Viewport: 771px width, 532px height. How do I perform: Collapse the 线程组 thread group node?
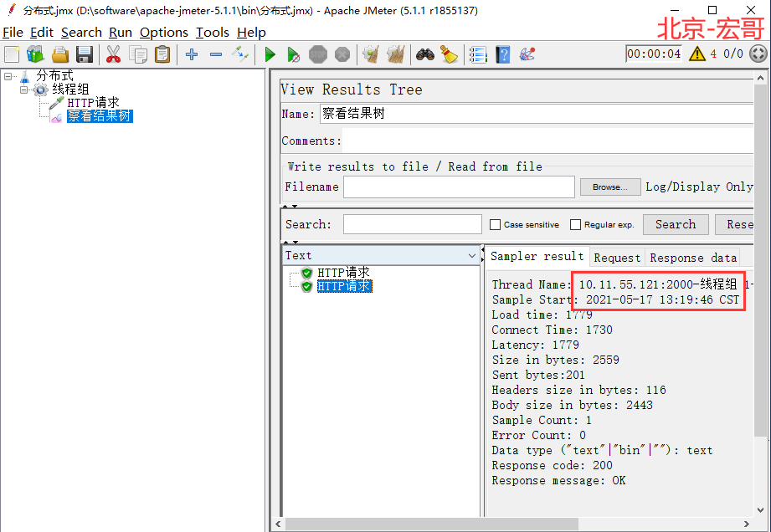point(23,90)
